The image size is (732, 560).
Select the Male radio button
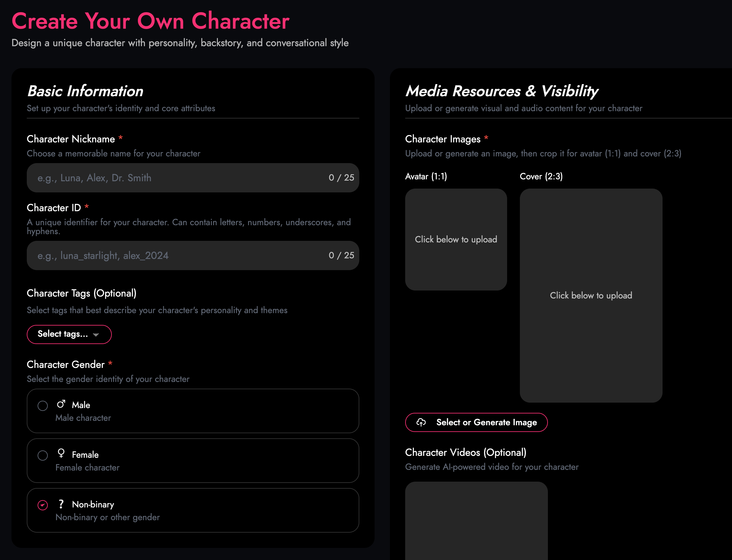click(x=43, y=406)
